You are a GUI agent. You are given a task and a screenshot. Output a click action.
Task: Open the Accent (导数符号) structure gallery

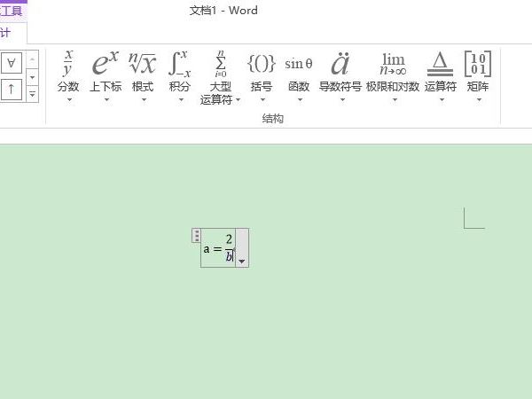point(340,76)
